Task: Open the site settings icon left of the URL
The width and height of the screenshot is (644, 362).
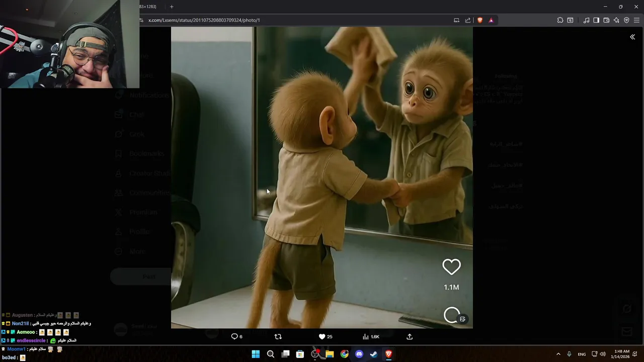Action: pos(141,20)
